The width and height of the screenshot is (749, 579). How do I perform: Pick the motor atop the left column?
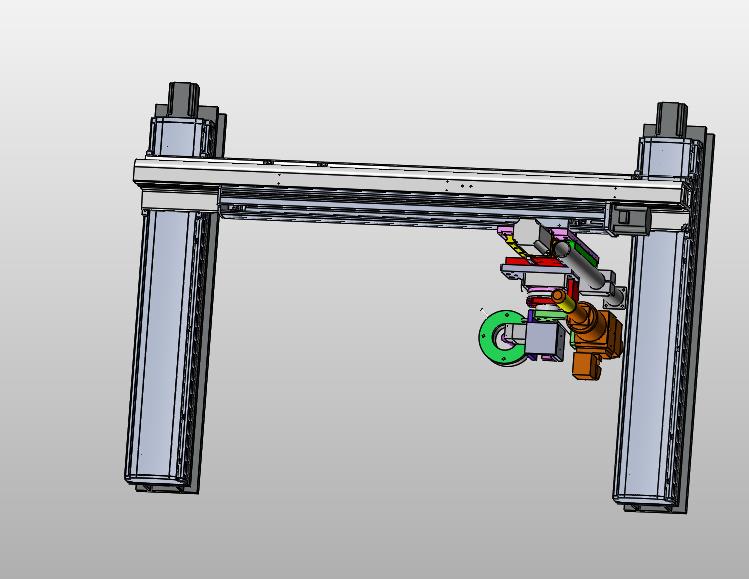[183, 99]
